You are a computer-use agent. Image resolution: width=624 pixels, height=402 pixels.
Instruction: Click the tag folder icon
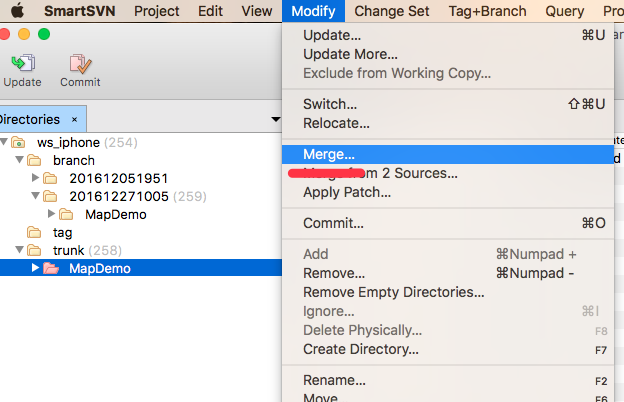[34, 232]
